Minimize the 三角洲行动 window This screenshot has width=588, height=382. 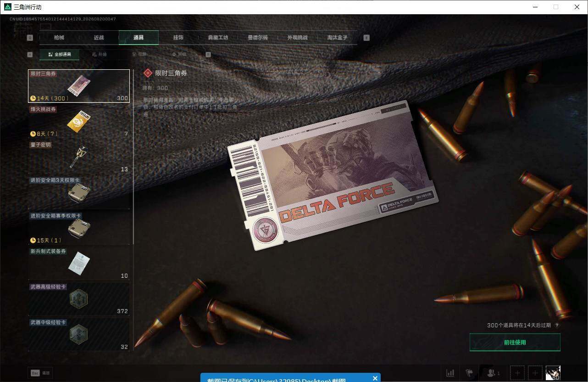click(x=535, y=7)
